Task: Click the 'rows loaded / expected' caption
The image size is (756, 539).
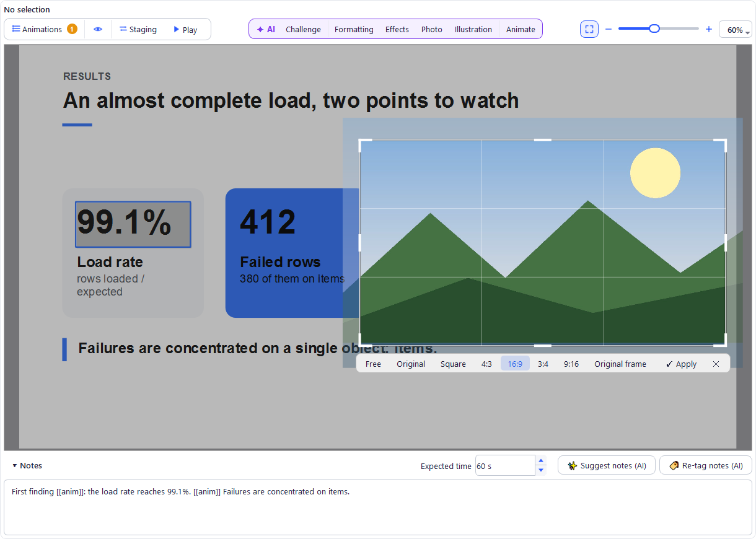Action: coord(110,285)
